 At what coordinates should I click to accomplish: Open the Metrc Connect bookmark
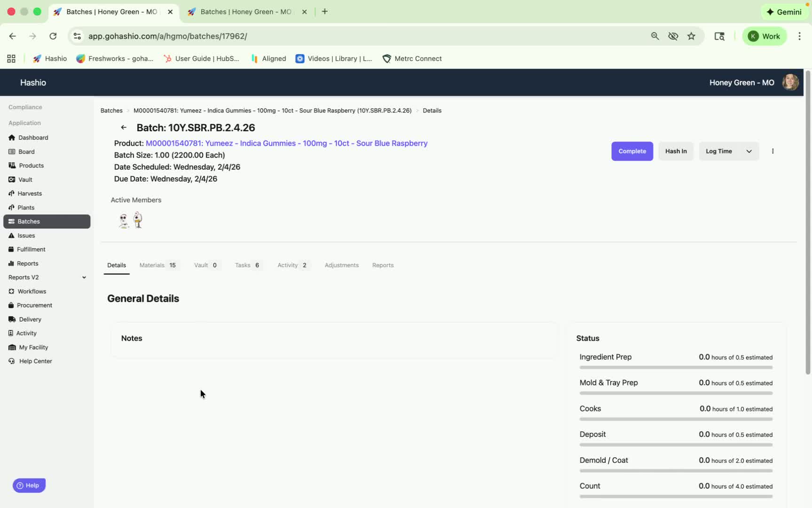click(412, 59)
